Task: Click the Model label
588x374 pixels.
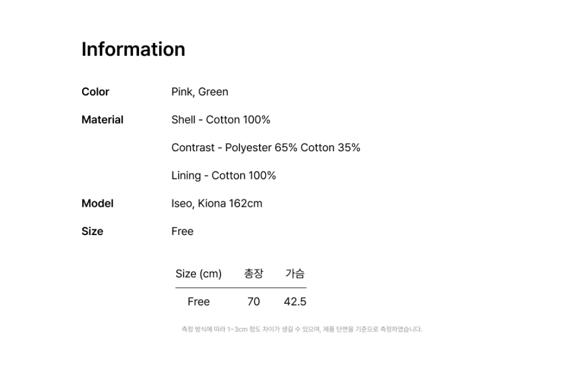Action: (97, 204)
